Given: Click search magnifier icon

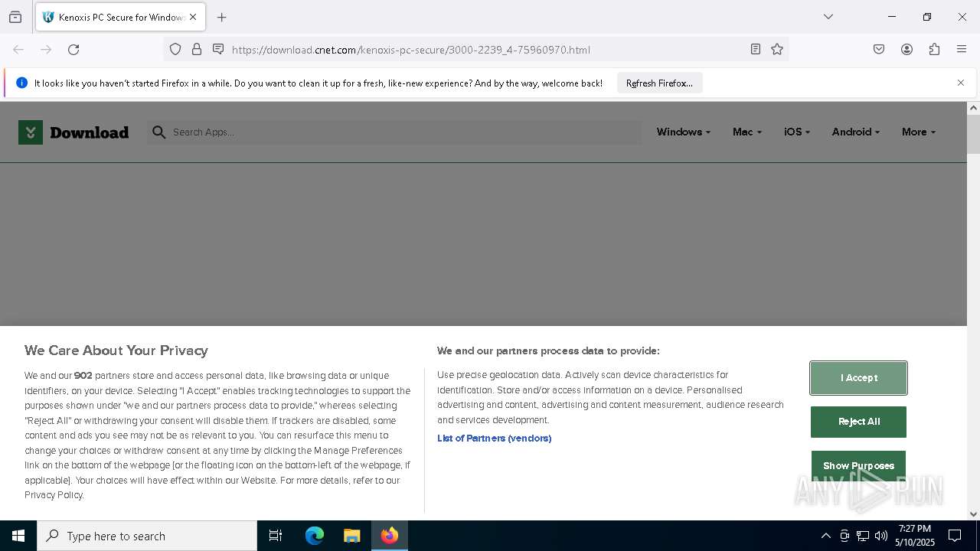Looking at the screenshot, I should point(159,132).
